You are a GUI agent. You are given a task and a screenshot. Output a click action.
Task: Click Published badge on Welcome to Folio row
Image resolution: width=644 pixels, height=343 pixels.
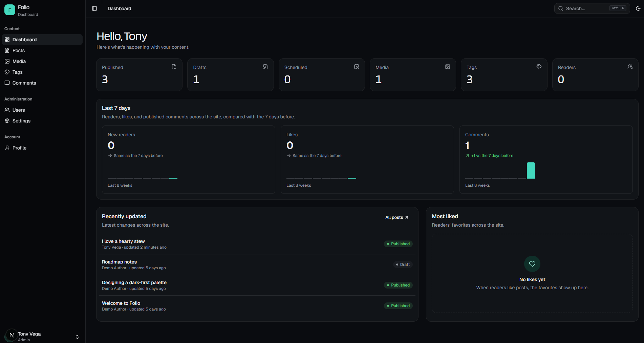click(x=398, y=306)
